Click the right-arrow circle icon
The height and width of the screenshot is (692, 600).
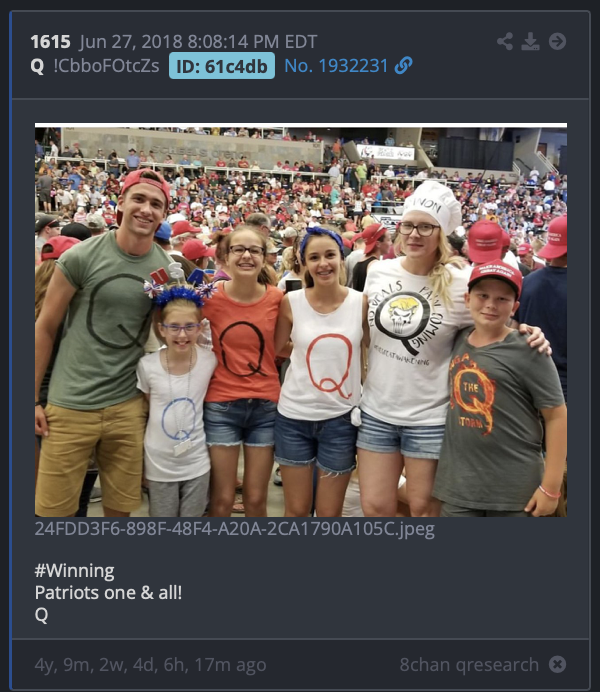click(x=557, y=41)
